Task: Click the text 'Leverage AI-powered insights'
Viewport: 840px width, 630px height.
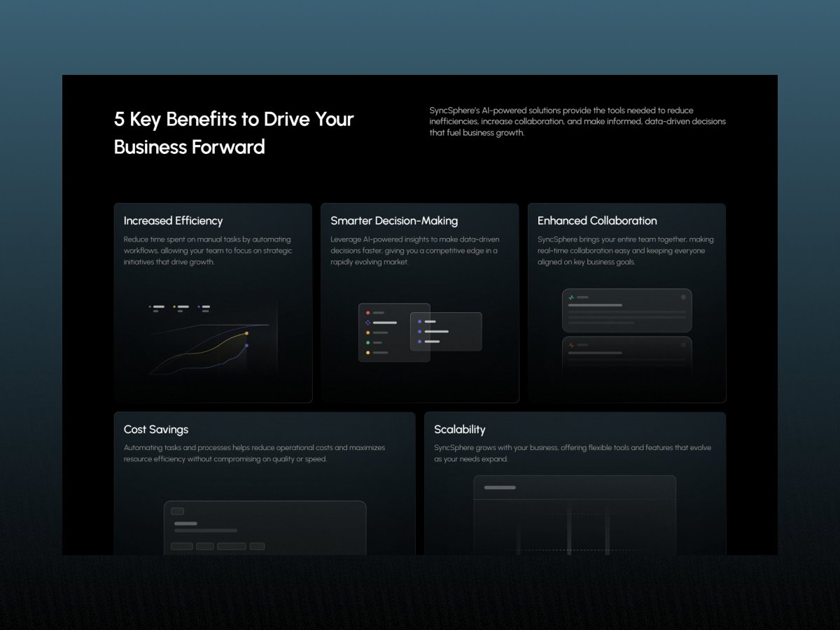Action: [x=381, y=239]
